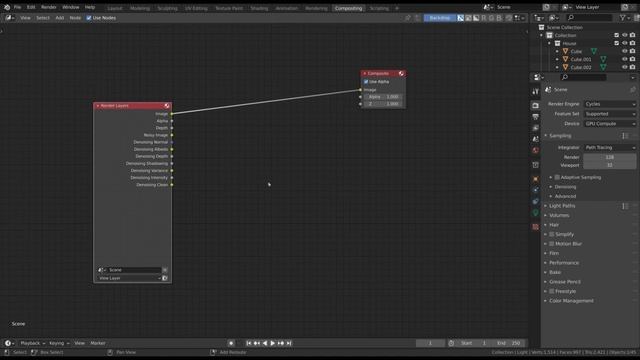
Task: Hide House collection via eye icon
Action: 624,43
